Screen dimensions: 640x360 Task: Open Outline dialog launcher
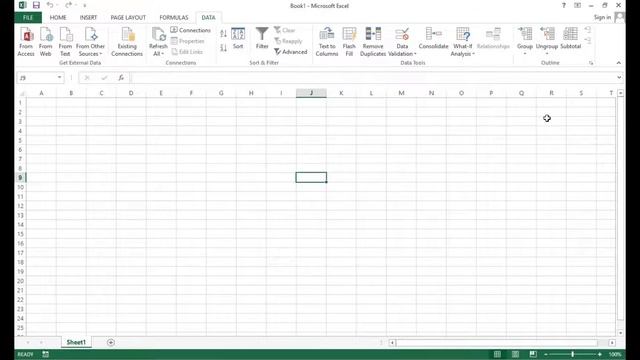(591, 63)
